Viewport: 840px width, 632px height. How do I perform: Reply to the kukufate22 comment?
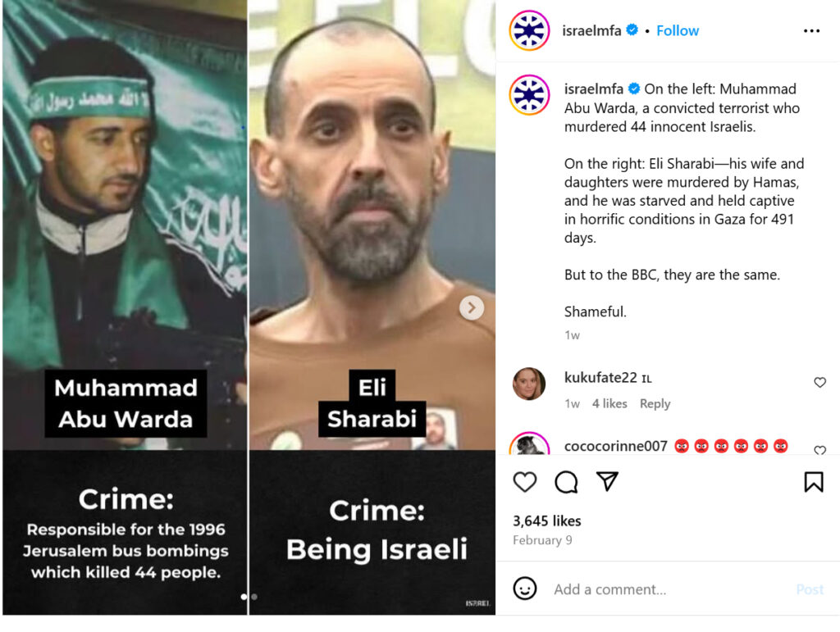pyautogui.click(x=655, y=403)
